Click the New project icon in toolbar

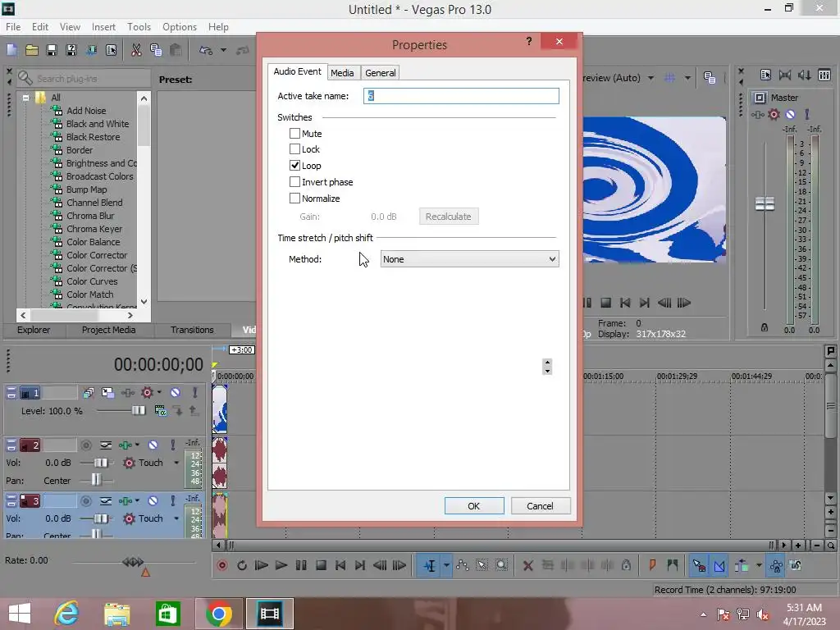click(x=11, y=50)
